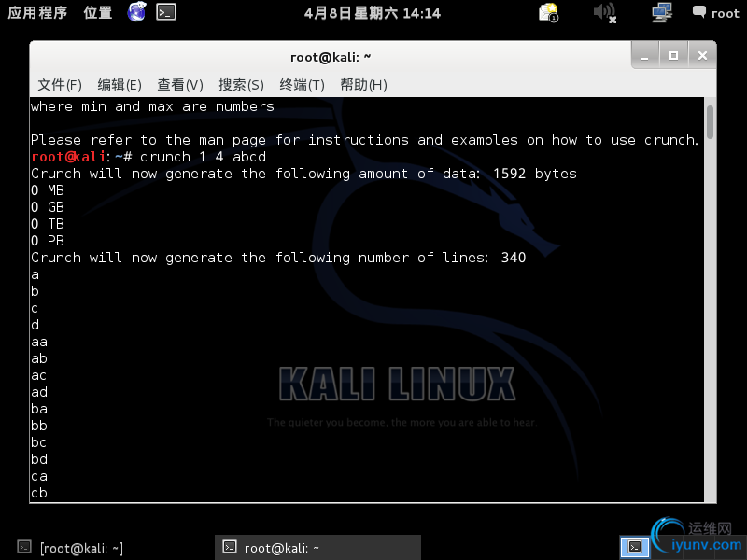The width and height of the screenshot is (747, 560).
Task: Click the output line 0 MB
Action: [48, 190]
